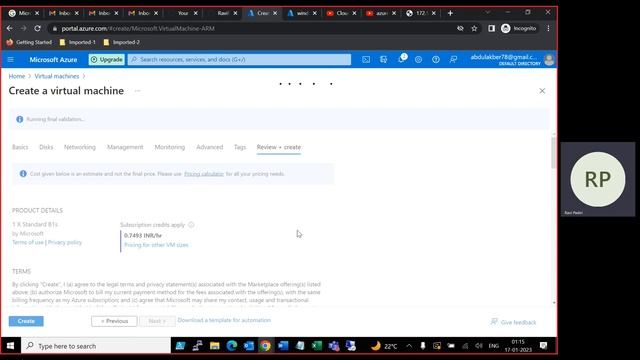Switch to the Basics tab

pos(20,147)
